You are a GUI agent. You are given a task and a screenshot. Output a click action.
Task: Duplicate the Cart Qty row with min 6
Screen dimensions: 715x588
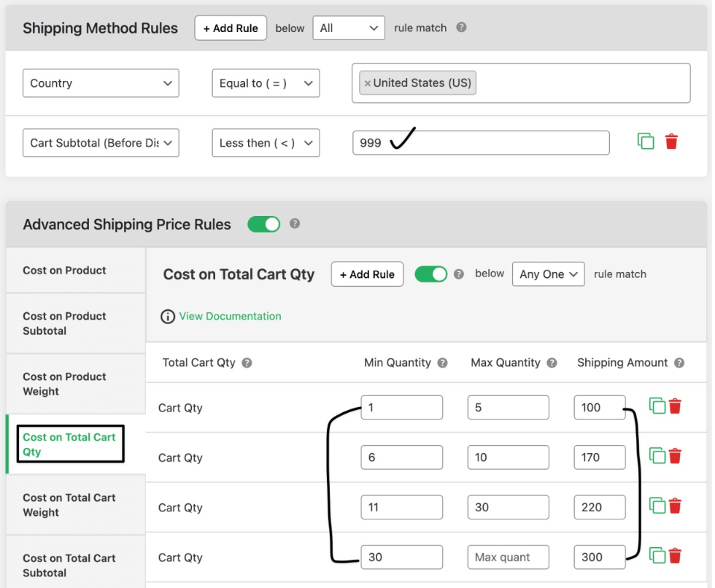click(657, 456)
